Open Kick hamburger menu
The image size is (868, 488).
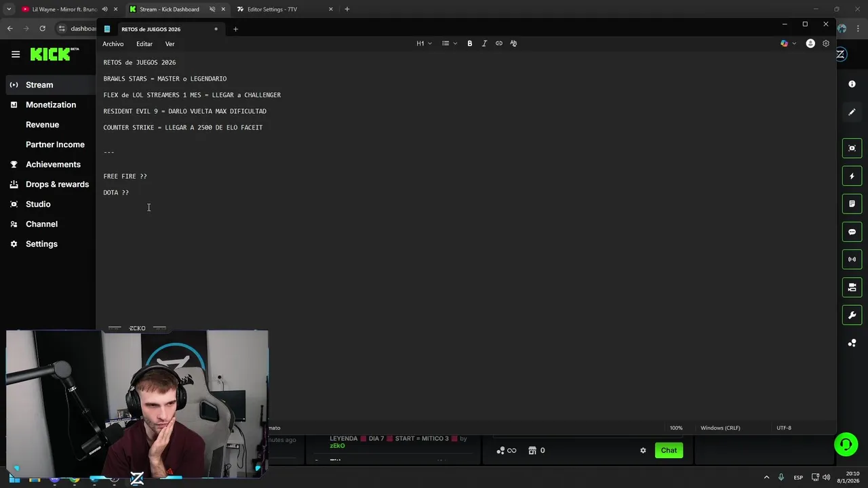coord(16,54)
